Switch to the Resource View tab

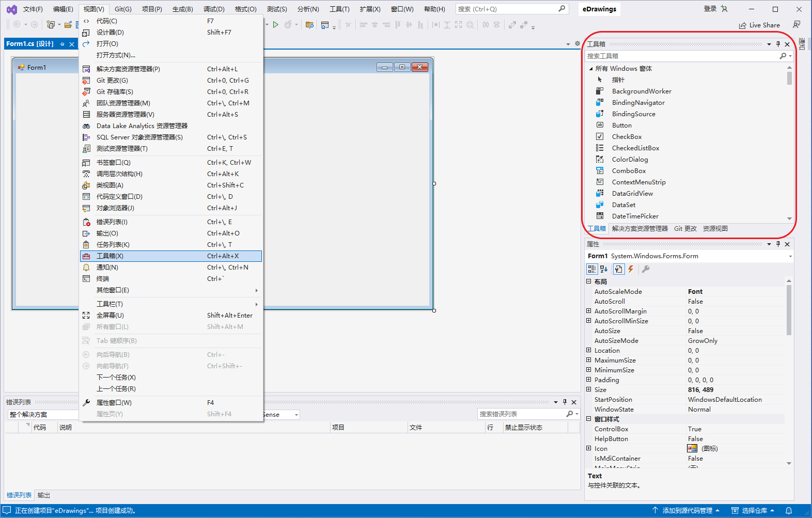coord(715,229)
